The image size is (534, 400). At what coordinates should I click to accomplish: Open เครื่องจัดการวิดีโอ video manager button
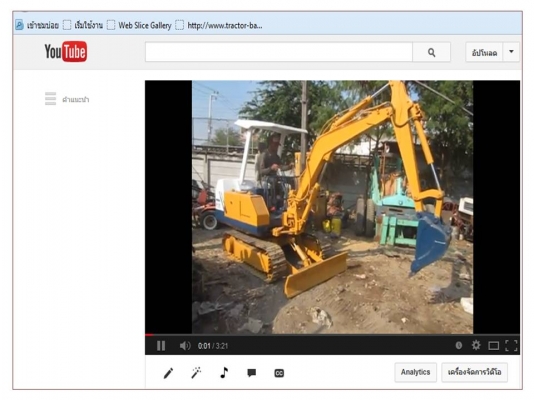click(474, 372)
